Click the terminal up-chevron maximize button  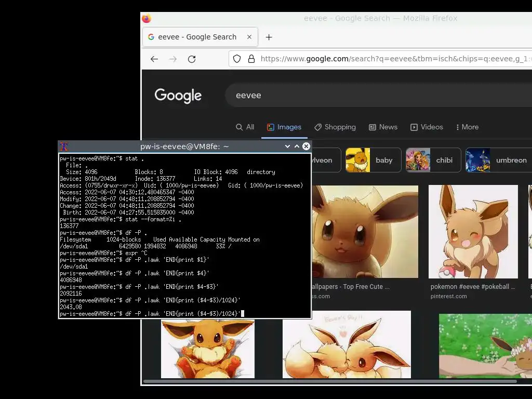pos(297,146)
